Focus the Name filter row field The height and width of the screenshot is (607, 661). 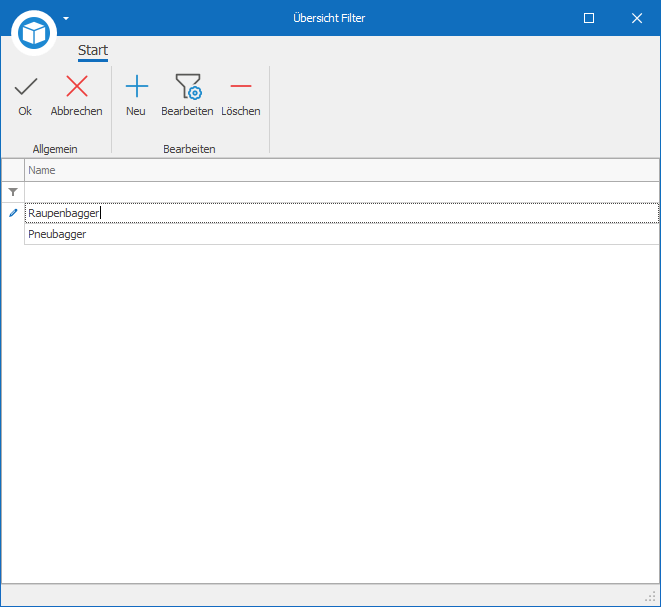point(341,192)
